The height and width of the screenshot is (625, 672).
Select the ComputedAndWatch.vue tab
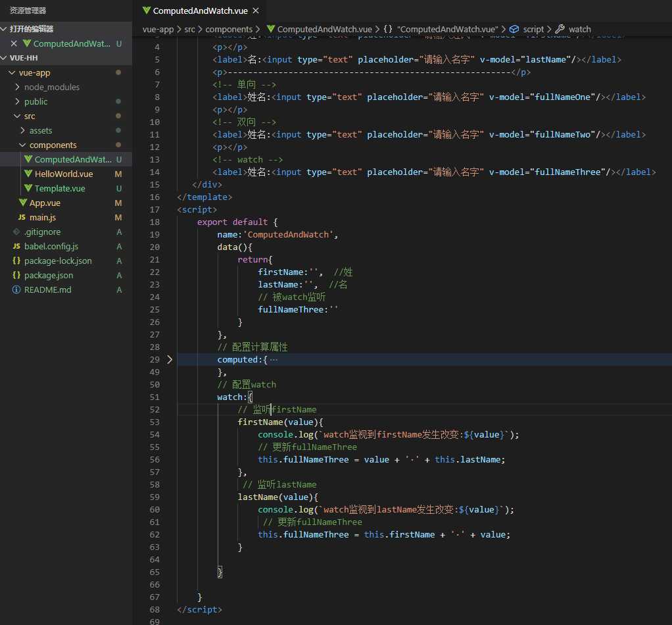[x=201, y=11]
